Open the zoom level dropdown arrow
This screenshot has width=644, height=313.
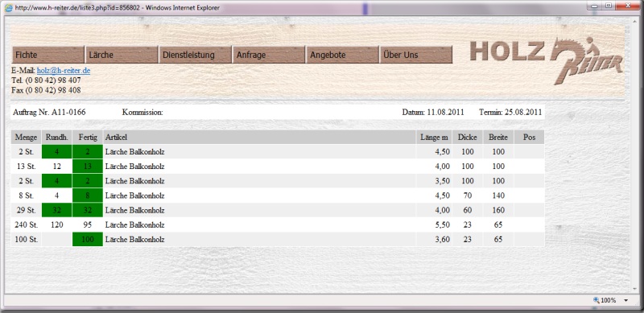point(626,301)
